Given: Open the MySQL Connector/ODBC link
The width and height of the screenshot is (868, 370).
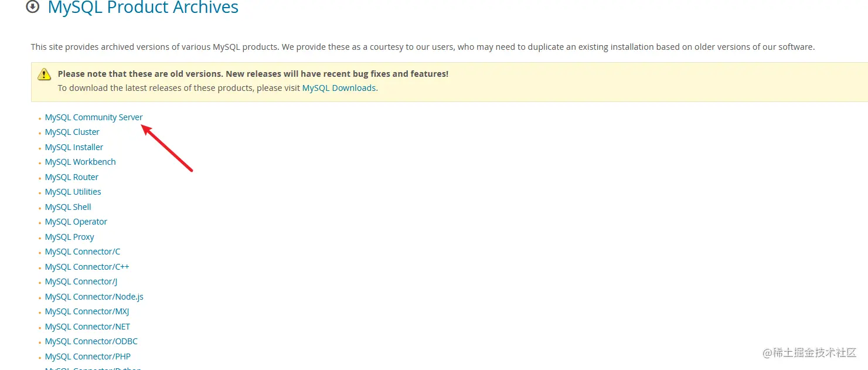Looking at the screenshot, I should pyautogui.click(x=91, y=341).
